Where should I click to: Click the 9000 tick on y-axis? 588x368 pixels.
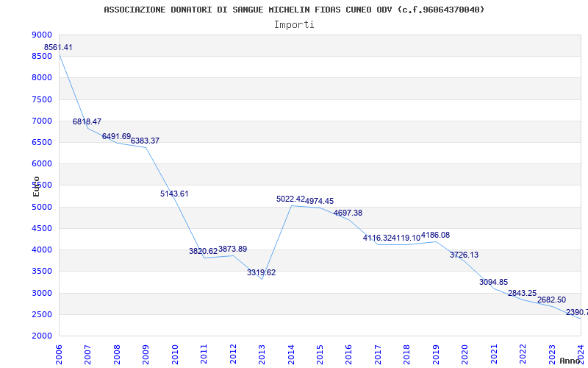pyautogui.click(x=42, y=35)
